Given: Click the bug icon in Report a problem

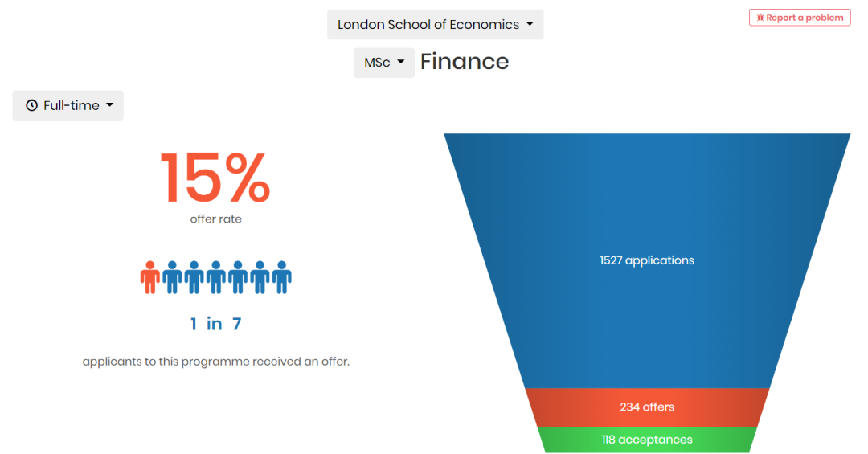Looking at the screenshot, I should coord(760,18).
